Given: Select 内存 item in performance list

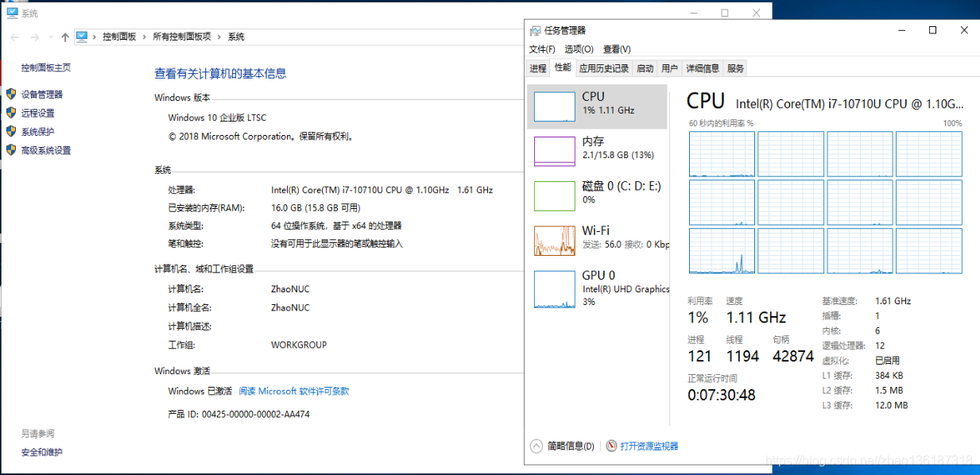Looking at the screenshot, I should point(598,151).
